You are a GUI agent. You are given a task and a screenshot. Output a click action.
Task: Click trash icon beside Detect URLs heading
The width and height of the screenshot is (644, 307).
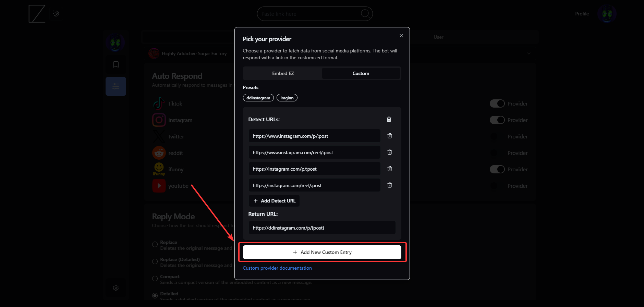tap(389, 119)
